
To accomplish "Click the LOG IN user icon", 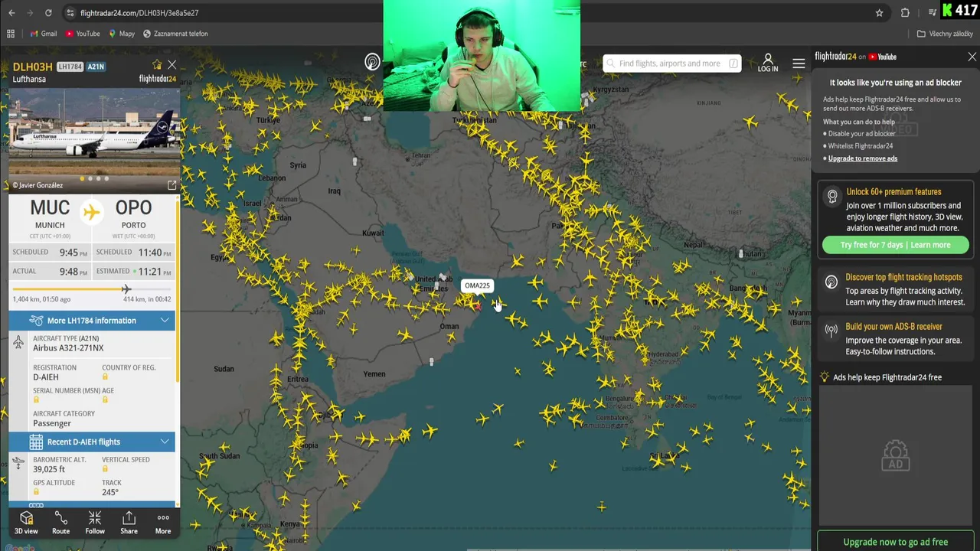I will [768, 64].
